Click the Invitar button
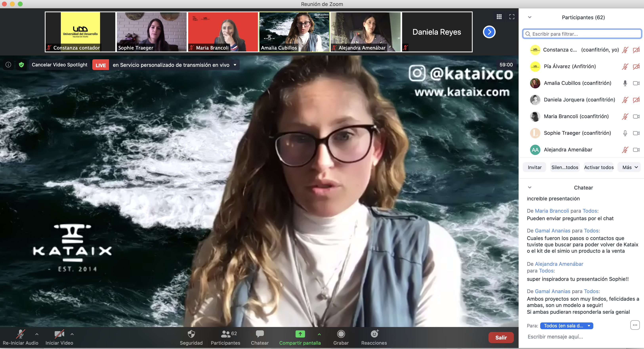Image resolution: width=644 pixels, height=349 pixels. tap(534, 167)
